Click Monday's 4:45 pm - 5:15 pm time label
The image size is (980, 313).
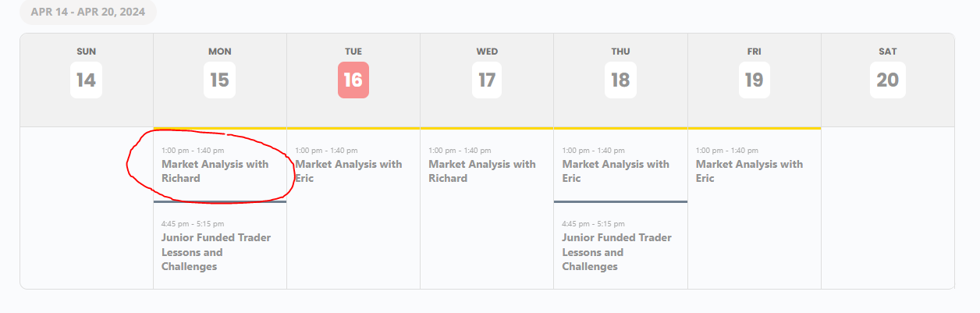193,224
